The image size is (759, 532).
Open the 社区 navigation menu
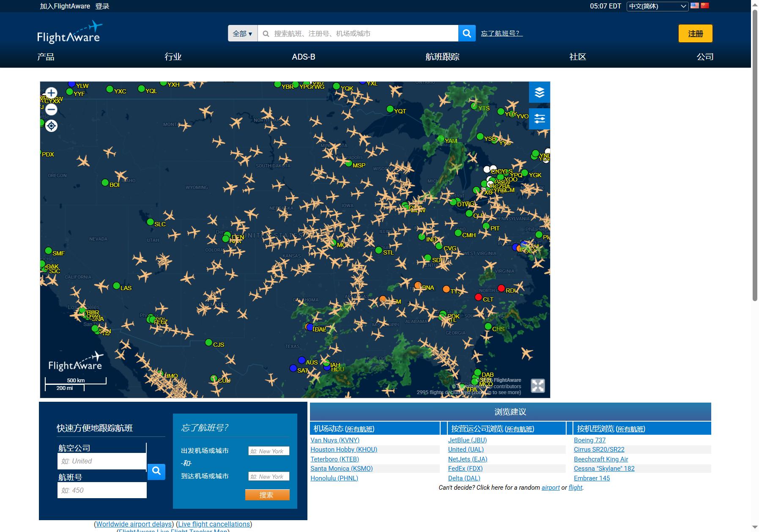tap(578, 57)
